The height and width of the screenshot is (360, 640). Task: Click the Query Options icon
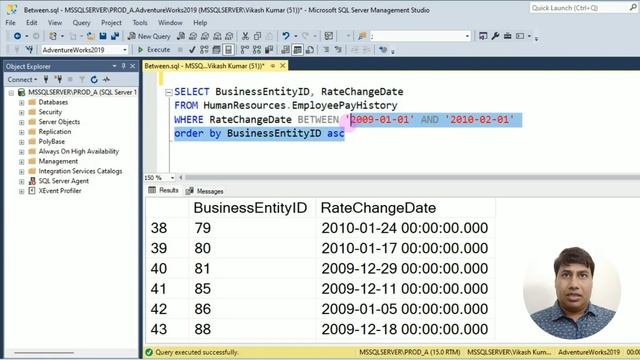(x=216, y=50)
